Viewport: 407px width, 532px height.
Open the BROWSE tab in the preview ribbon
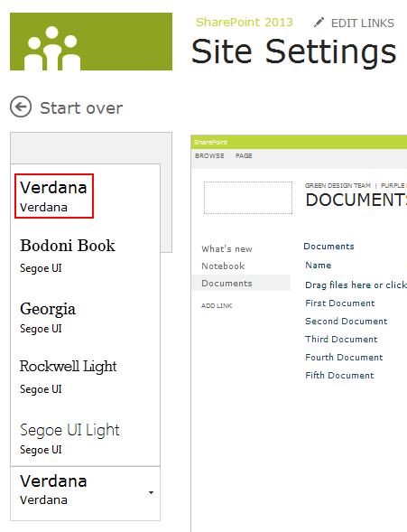pos(209,155)
